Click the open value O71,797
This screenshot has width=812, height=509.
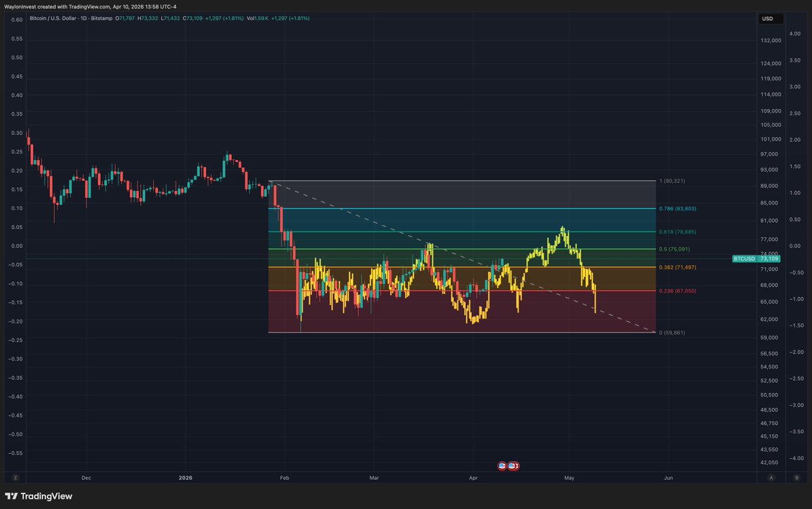pyautogui.click(x=125, y=18)
